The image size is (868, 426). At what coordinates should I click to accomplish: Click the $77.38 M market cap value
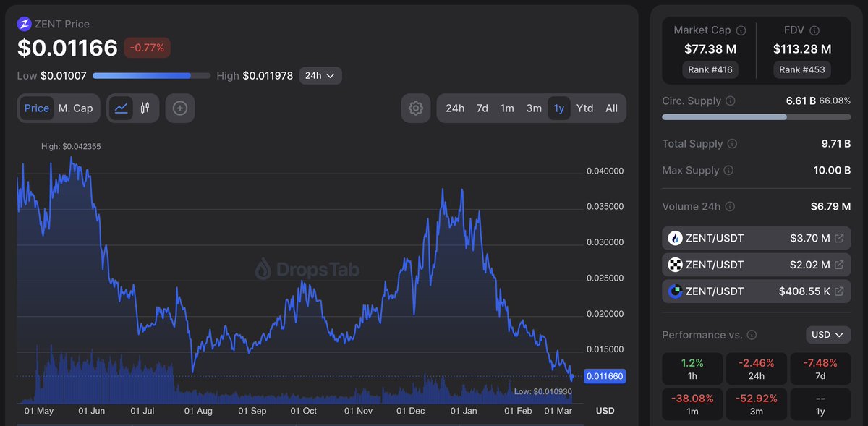709,49
